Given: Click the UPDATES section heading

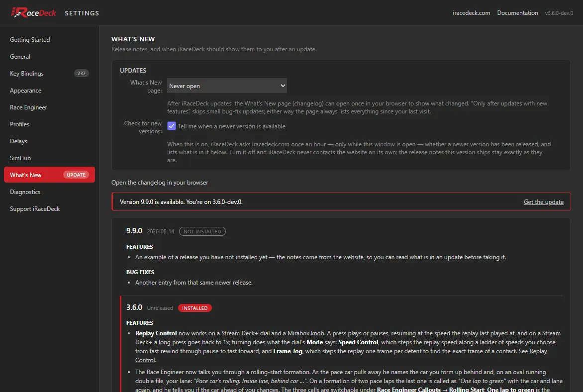Looking at the screenshot, I should [x=133, y=70].
